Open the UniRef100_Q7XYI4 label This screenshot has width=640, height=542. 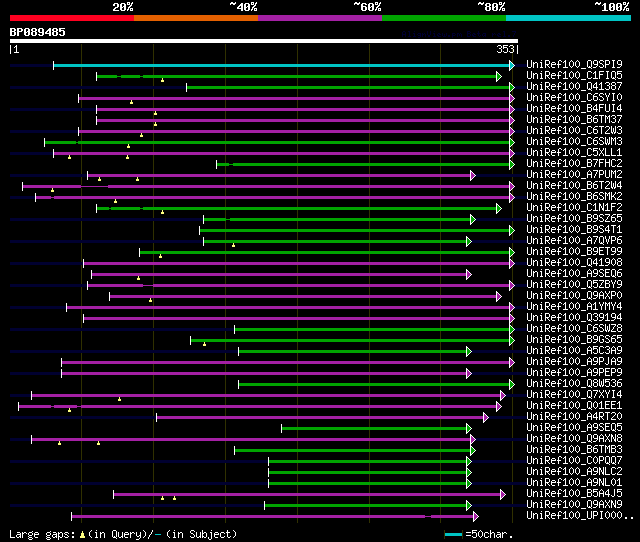pyautogui.click(x=574, y=395)
